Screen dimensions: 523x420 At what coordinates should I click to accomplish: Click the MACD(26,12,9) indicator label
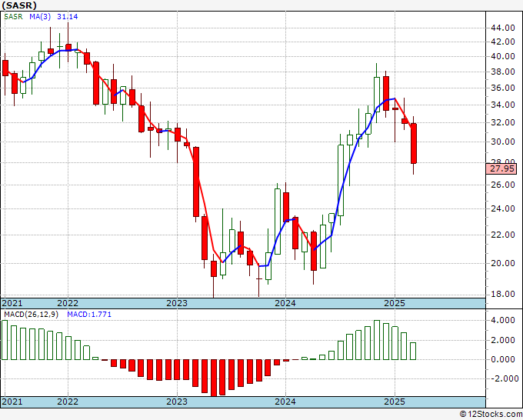pyautogui.click(x=31, y=315)
